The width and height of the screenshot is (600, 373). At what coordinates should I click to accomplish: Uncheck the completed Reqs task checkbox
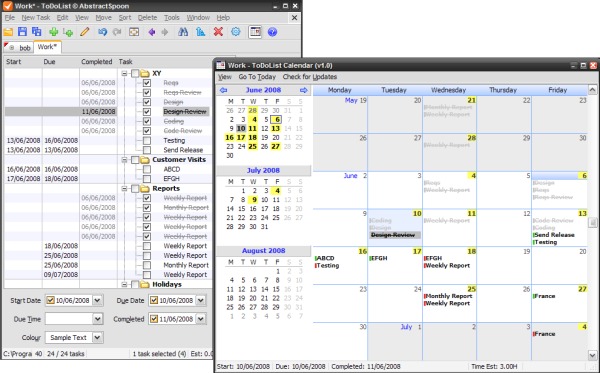click(x=147, y=83)
